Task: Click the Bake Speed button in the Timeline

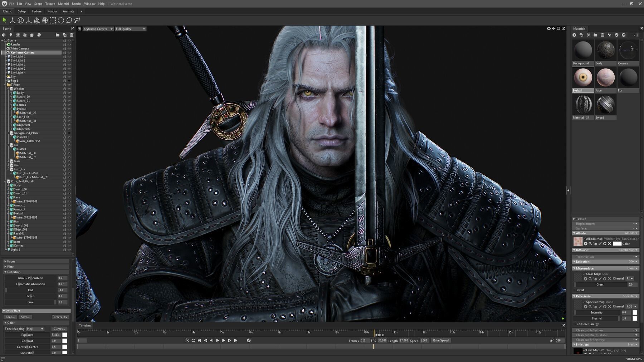Action: pos(441,340)
